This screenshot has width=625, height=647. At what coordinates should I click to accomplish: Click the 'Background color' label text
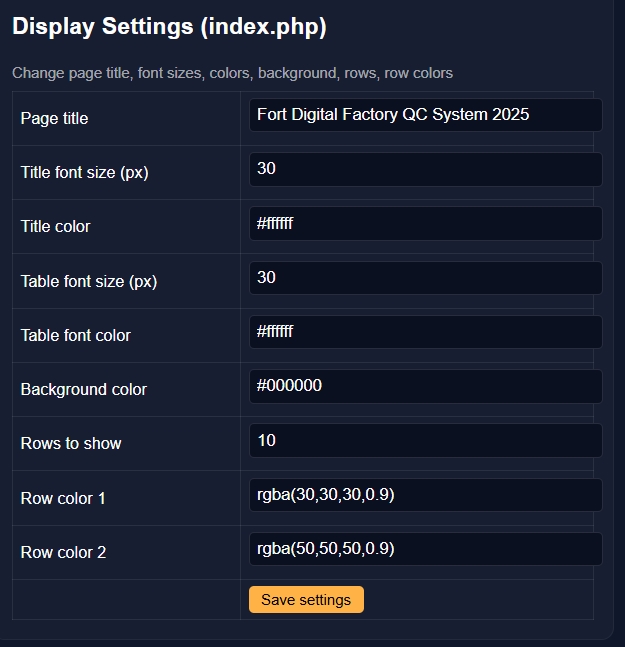pyautogui.click(x=83, y=390)
